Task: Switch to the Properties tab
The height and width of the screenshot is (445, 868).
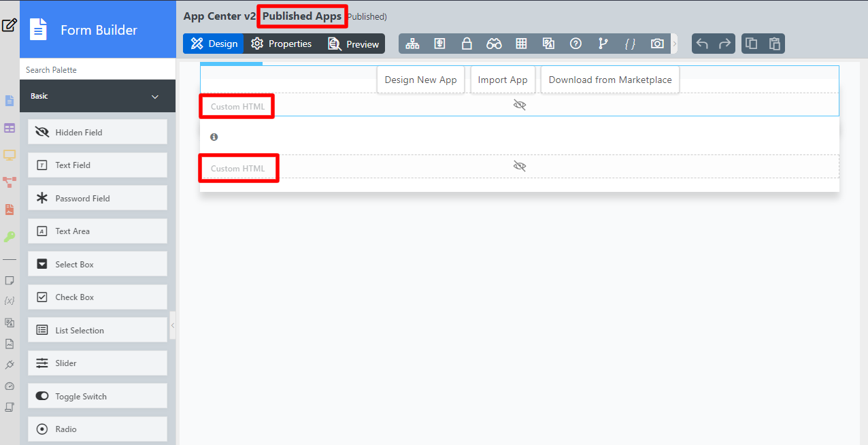Action: click(281, 44)
